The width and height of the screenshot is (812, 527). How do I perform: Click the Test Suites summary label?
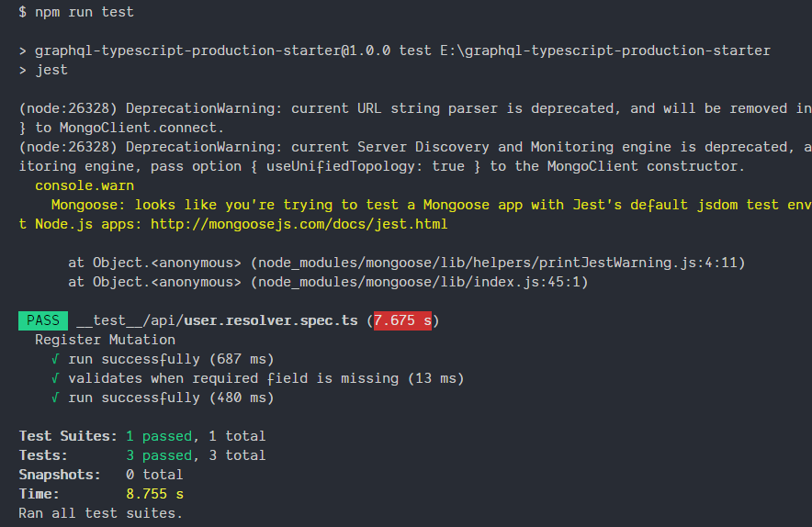click(x=68, y=436)
